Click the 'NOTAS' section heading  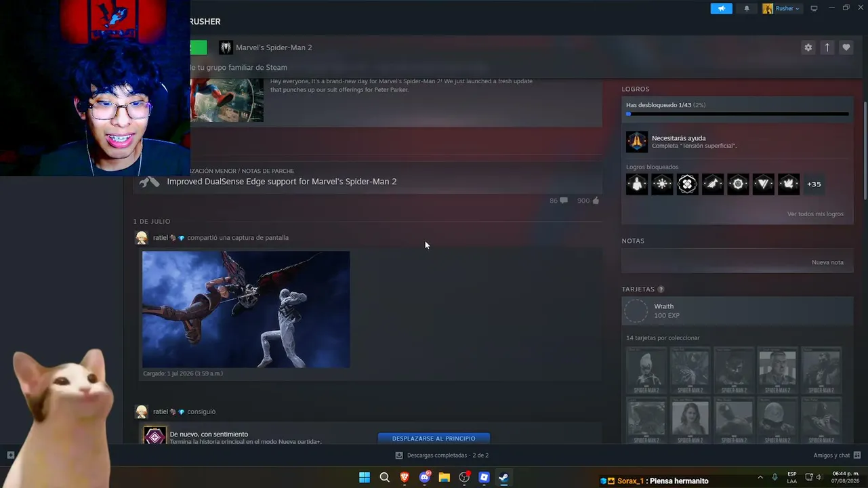click(x=633, y=241)
